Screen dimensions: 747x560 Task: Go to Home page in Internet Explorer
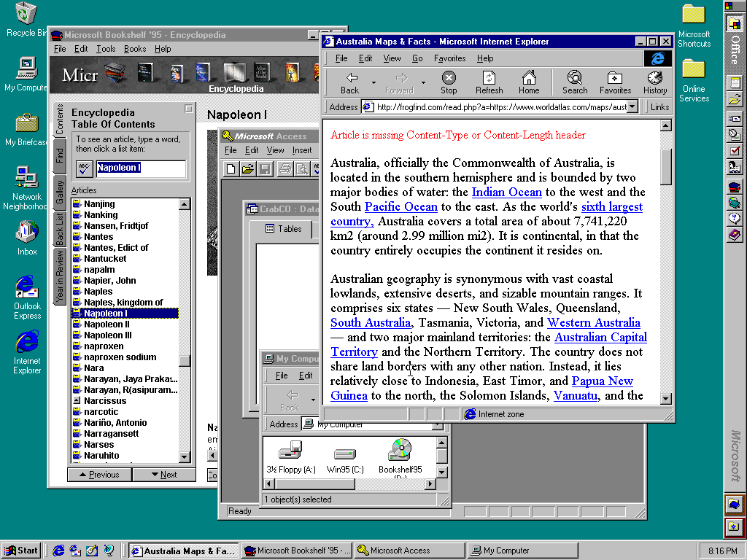click(529, 82)
